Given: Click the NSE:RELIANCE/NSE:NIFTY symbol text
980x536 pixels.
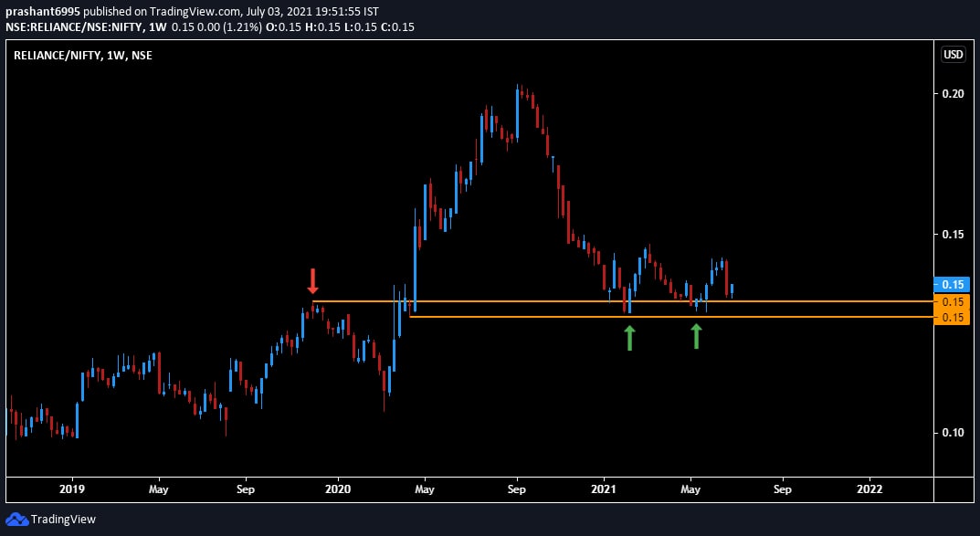Looking at the screenshot, I should (74, 26).
